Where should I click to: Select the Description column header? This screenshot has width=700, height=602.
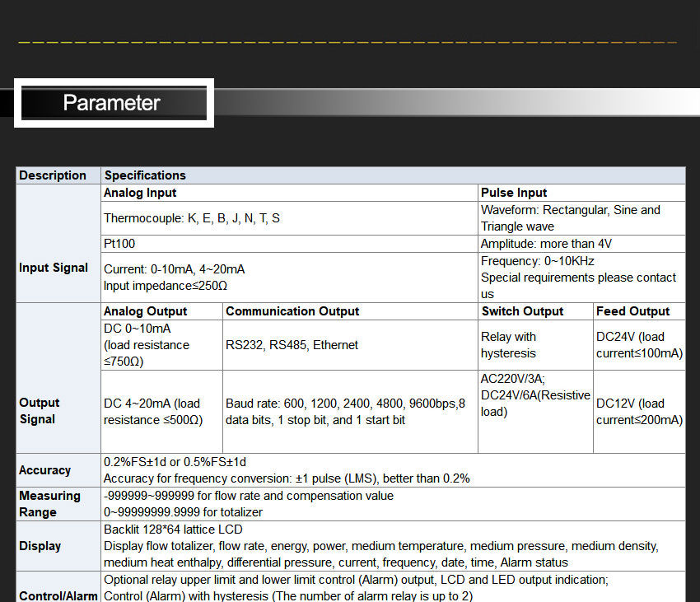(x=54, y=175)
